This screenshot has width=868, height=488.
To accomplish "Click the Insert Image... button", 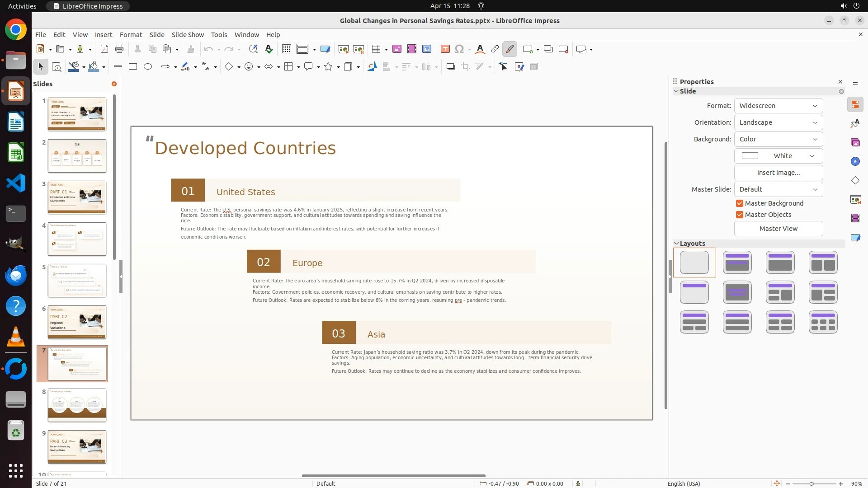I will [778, 173].
